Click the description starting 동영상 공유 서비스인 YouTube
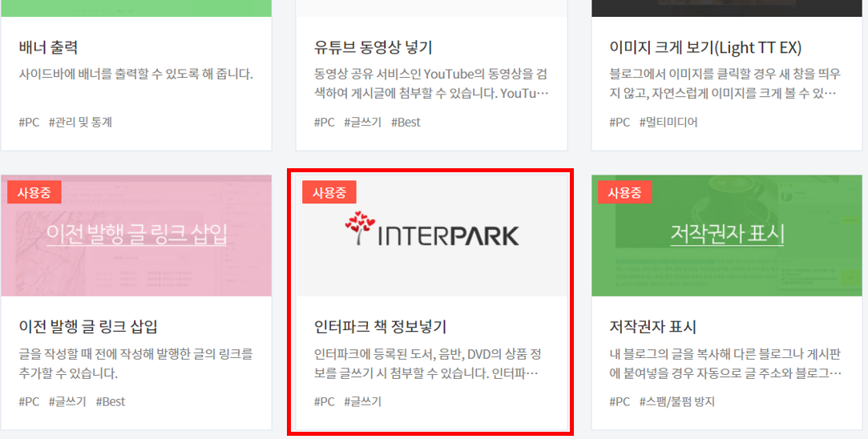Viewport: 868px width, 439px height. (431, 83)
